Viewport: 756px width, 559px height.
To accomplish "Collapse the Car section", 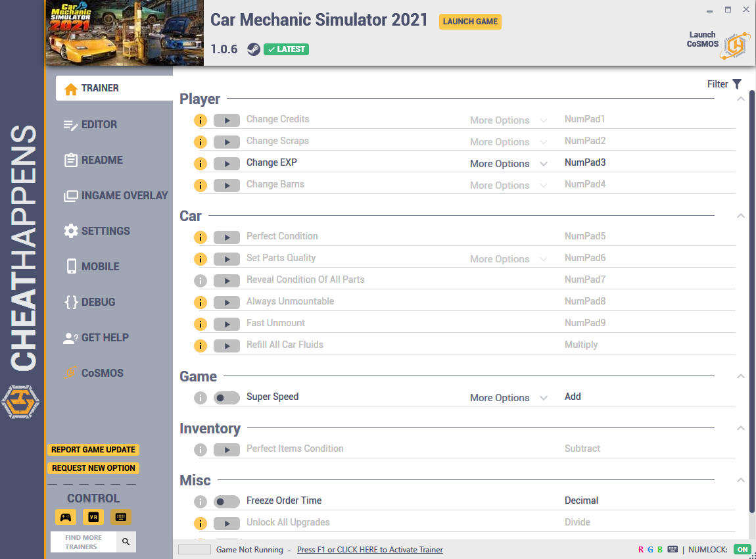I will [x=741, y=215].
